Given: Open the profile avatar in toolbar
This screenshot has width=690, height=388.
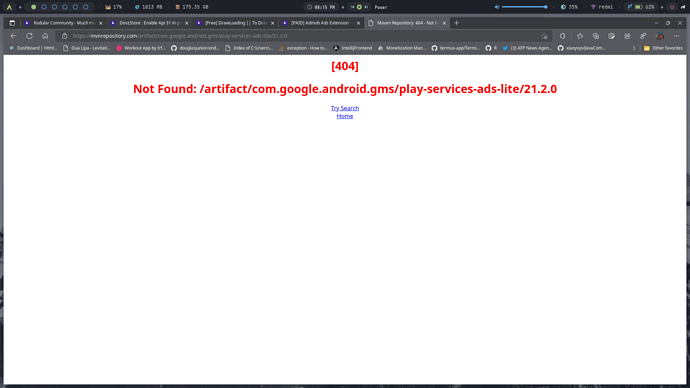Looking at the screenshot, I should [x=660, y=36].
